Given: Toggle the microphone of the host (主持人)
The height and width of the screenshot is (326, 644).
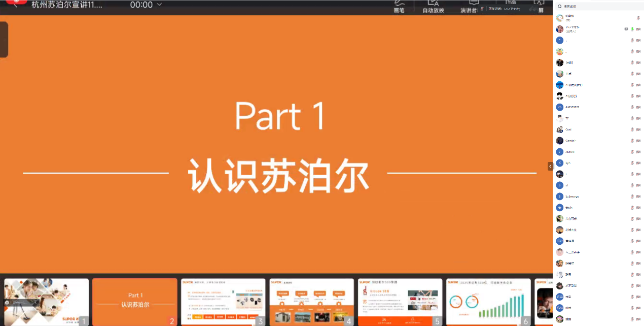Looking at the screenshot, I should [x=632, y=29].
